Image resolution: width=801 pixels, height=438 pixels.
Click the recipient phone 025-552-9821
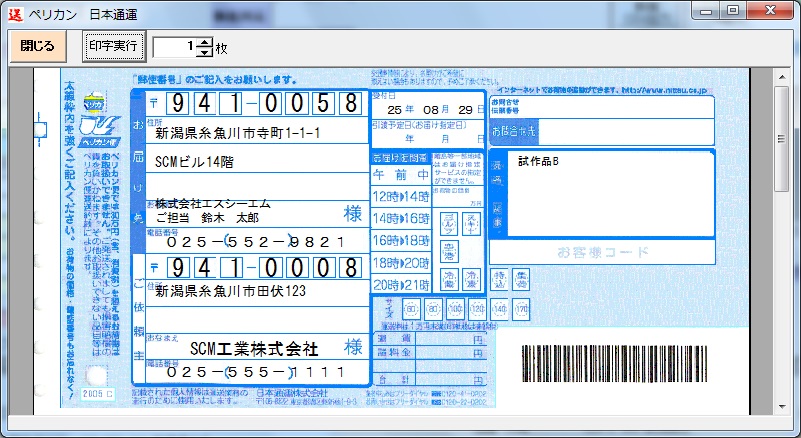(256, 241)
